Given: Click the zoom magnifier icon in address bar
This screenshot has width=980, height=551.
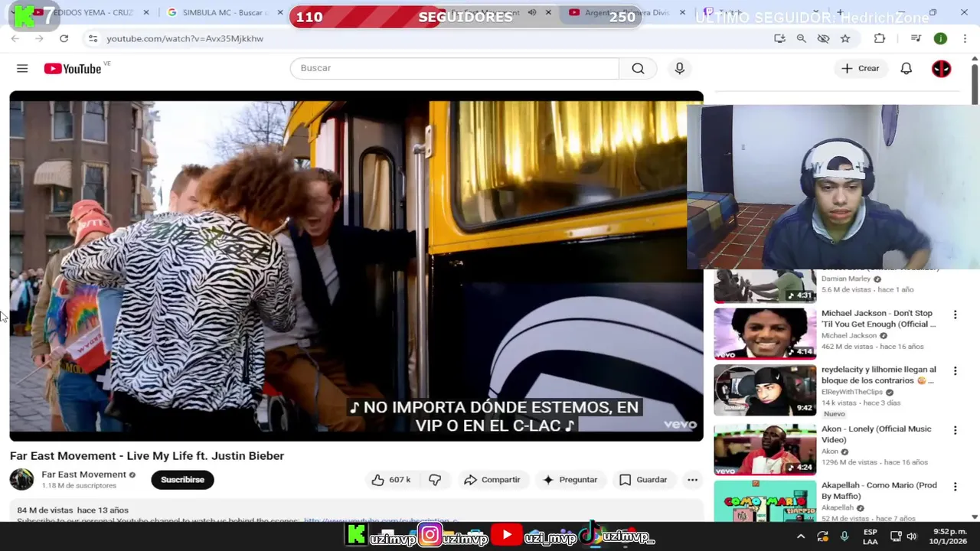Looking at the screenshot, I should (801, 38).
